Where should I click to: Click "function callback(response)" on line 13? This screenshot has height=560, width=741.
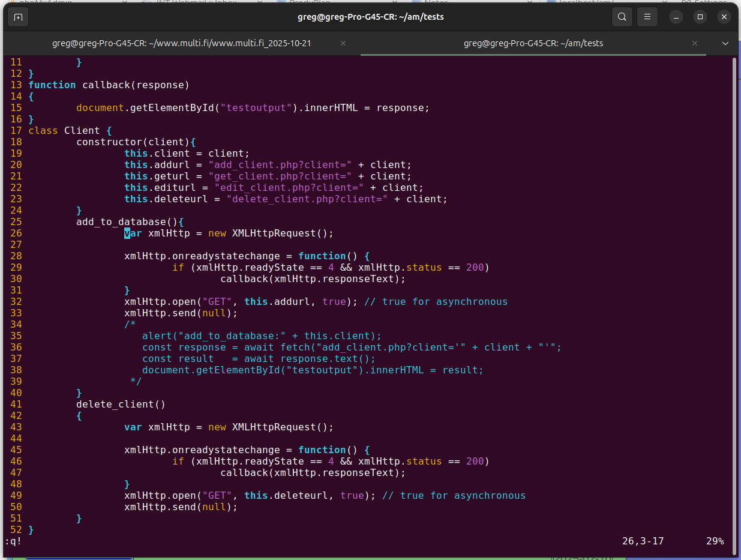[x=109, y=85]
